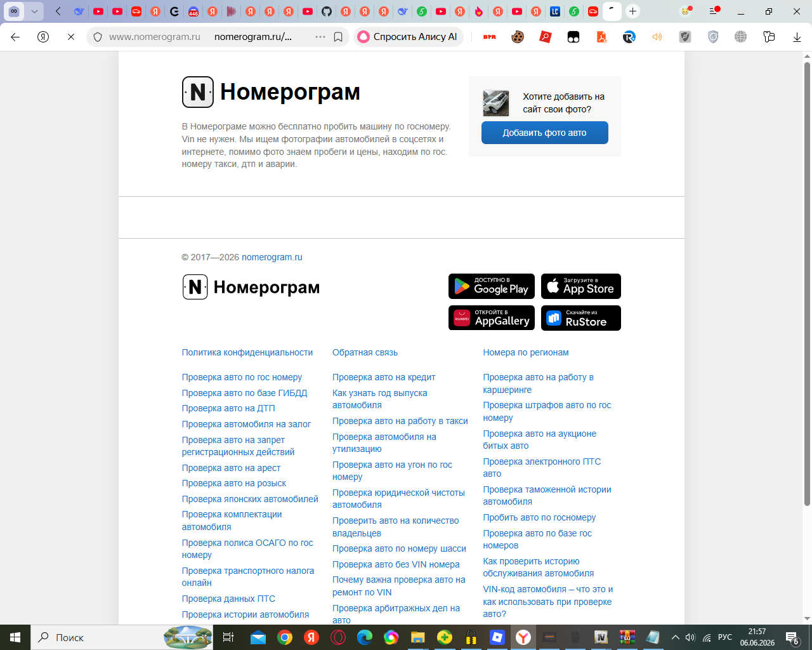Open the Windows Start menu

coord(15,637)
